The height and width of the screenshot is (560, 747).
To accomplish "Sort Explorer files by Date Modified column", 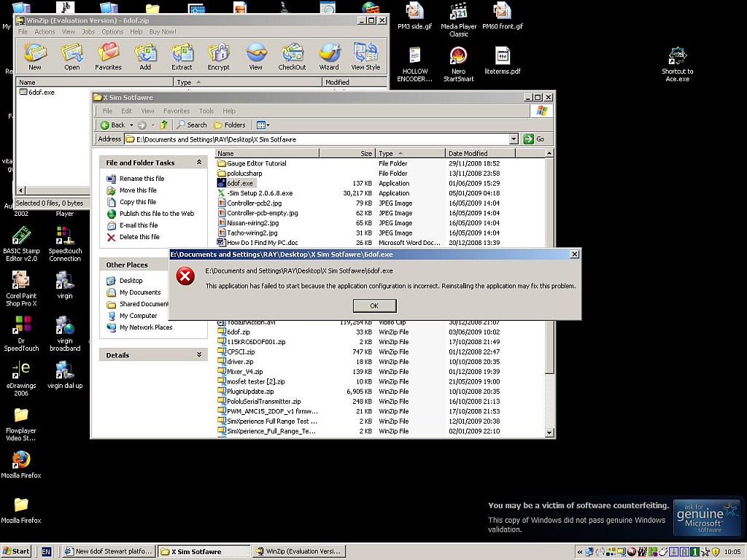I will (480, 153).
